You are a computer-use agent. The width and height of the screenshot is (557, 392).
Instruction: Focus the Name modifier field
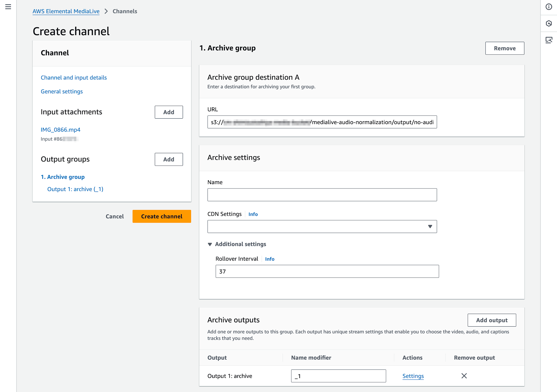(339, 376)
